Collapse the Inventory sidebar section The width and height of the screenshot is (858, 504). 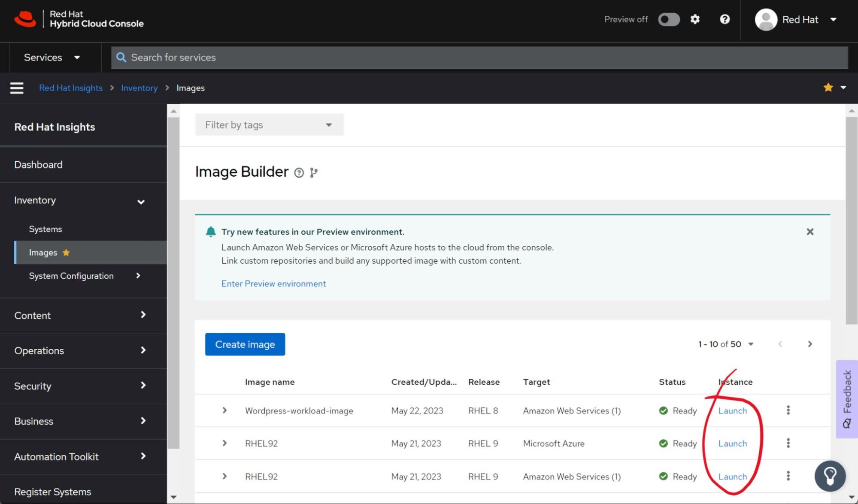coord(83,200)
